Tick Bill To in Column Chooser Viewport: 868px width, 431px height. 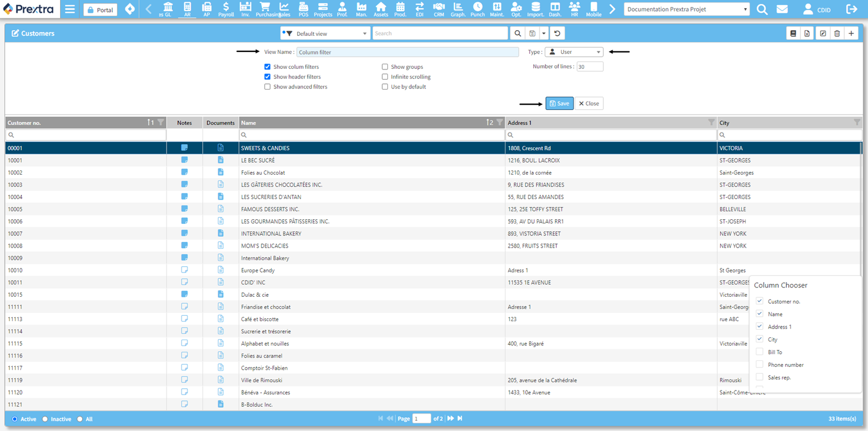(759, 352)
